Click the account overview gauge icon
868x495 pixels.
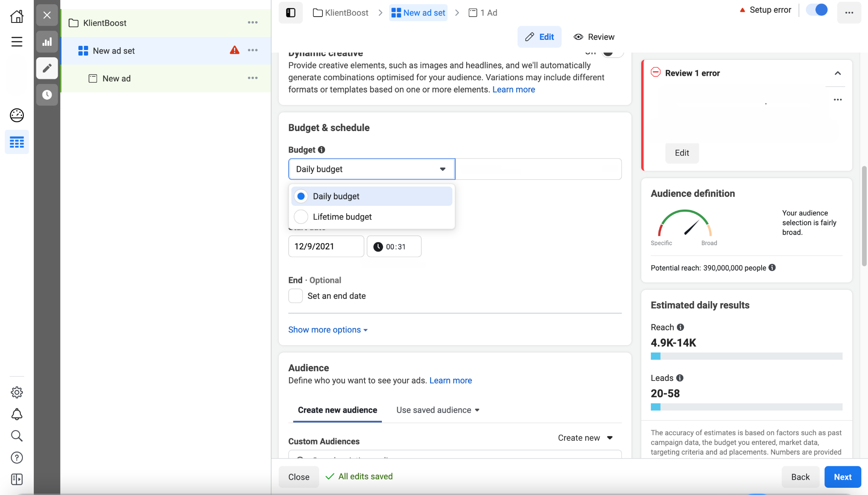(x=17, y=115)
